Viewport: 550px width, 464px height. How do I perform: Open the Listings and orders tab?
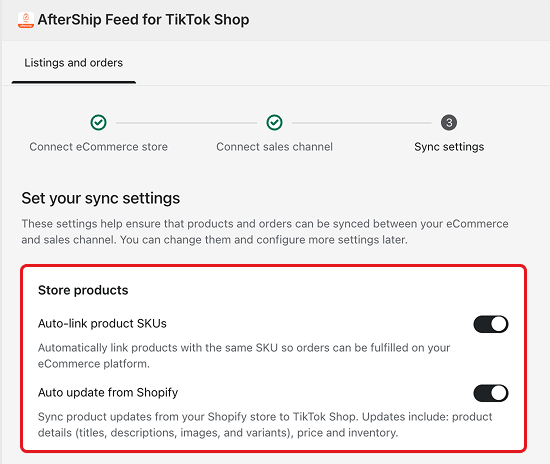(x=74, y=63)
